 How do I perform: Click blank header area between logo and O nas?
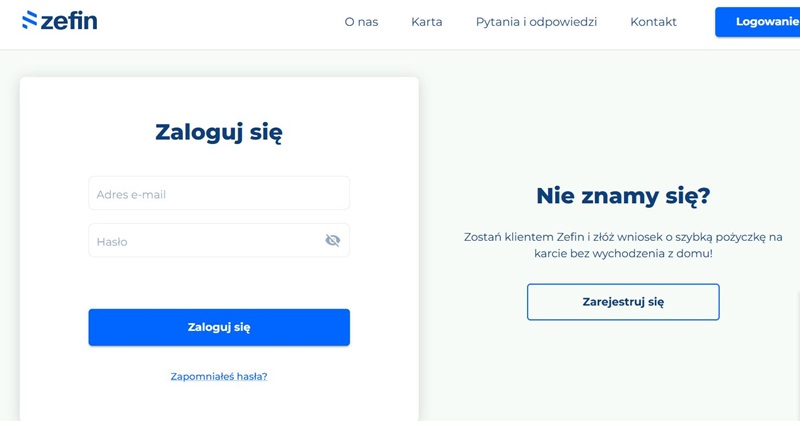(x=220, y=22)
